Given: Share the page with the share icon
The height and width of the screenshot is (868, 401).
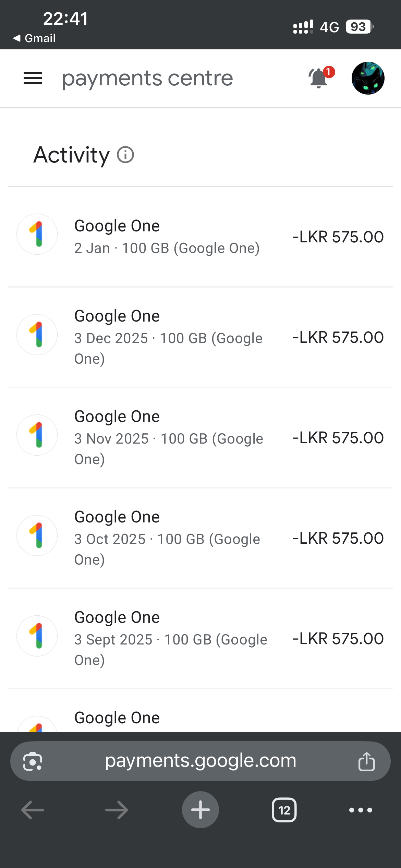Looking at the screenshot, I should click(x=366, y=761).
